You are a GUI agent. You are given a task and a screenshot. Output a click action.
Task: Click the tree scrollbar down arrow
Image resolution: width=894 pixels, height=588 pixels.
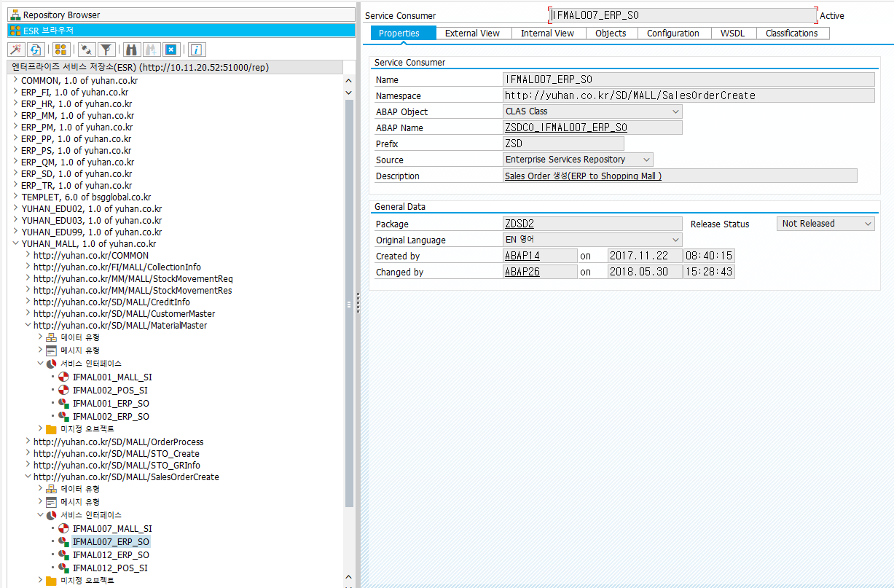(x=349, y=93)
